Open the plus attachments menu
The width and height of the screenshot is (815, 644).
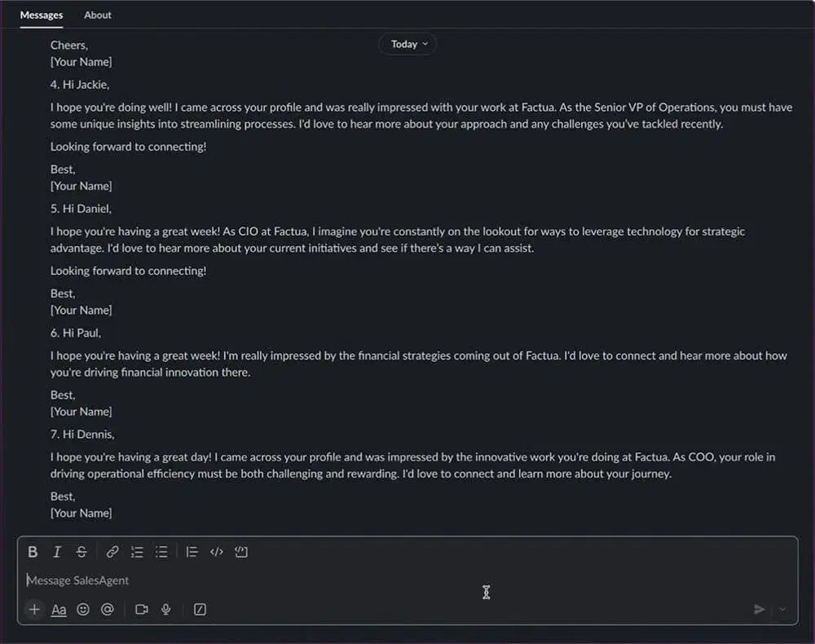click(34, 609)
